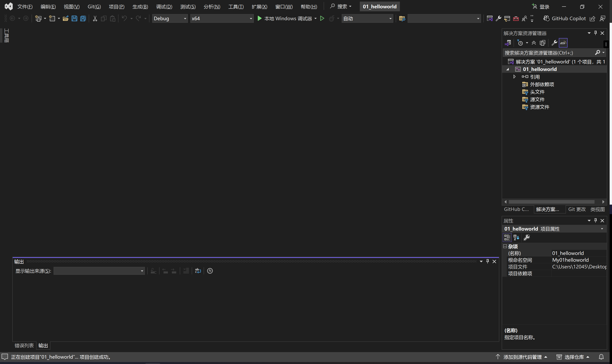Click 选择仓库 in status bar
Viewport: 612px width, 364px height.
(573, 357)
